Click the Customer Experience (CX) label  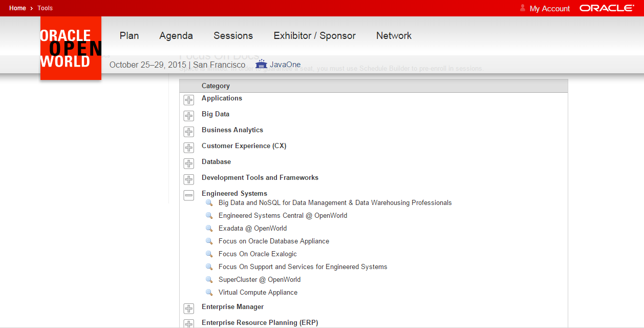pyautogui.click(x=244, y=146)
